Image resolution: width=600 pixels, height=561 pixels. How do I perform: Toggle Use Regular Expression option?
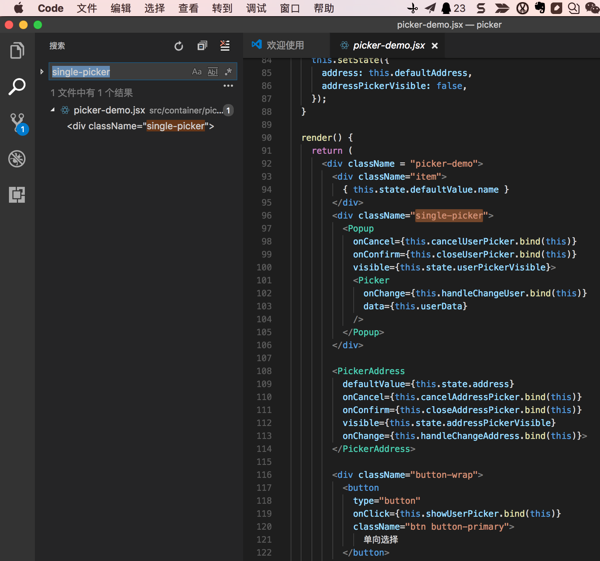tap(227, 72)
